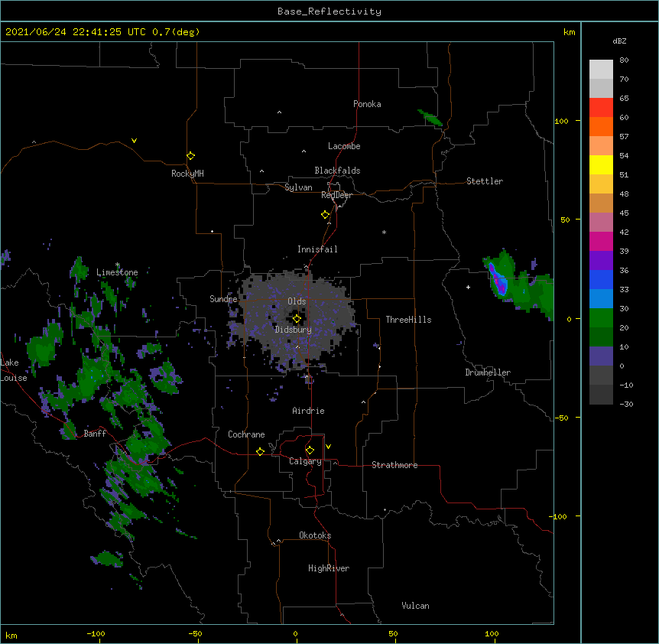Click the yellow diamond marker above the Calgary label
The height and width of the screenshot is (644, 659).
[x=310, y=450]
